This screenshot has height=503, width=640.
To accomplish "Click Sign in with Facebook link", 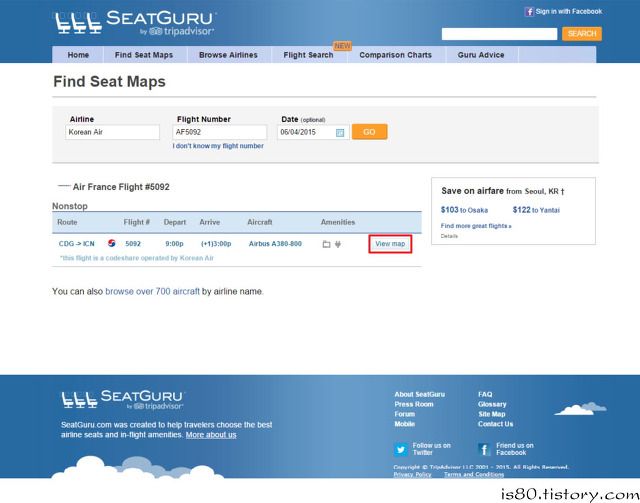I will click(569, 11).
